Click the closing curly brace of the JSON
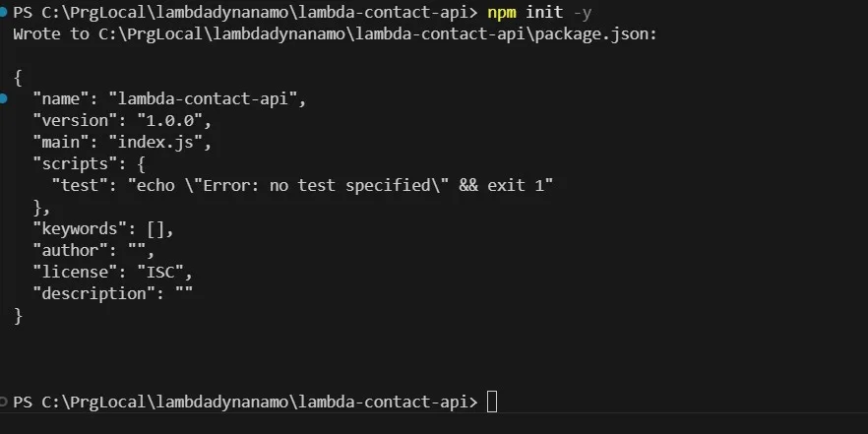This screenshot has height=434, width=868. 19,315
